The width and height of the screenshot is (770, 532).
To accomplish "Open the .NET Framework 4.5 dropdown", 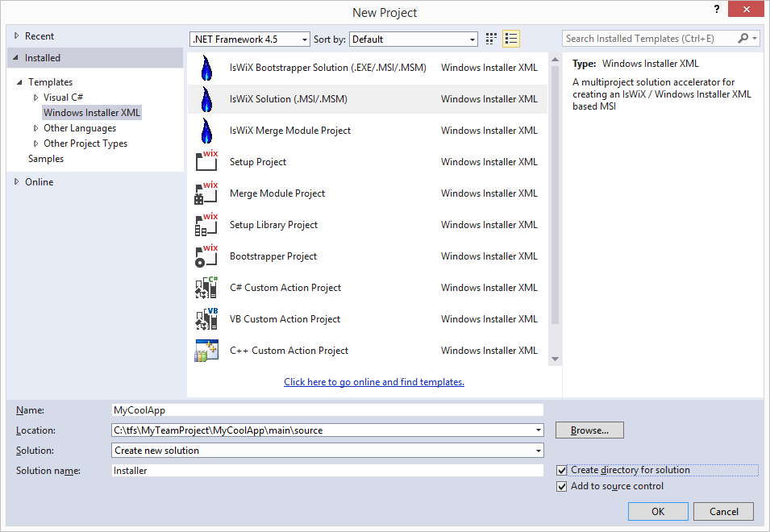I will [250, 39].
